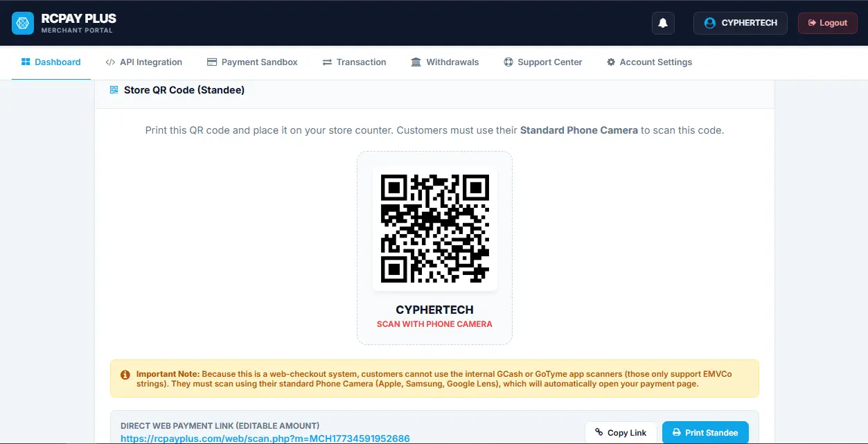The image size is (868, 444).
Task: Open the rcpayplus.com direct payment link
Action: (265, 438)
